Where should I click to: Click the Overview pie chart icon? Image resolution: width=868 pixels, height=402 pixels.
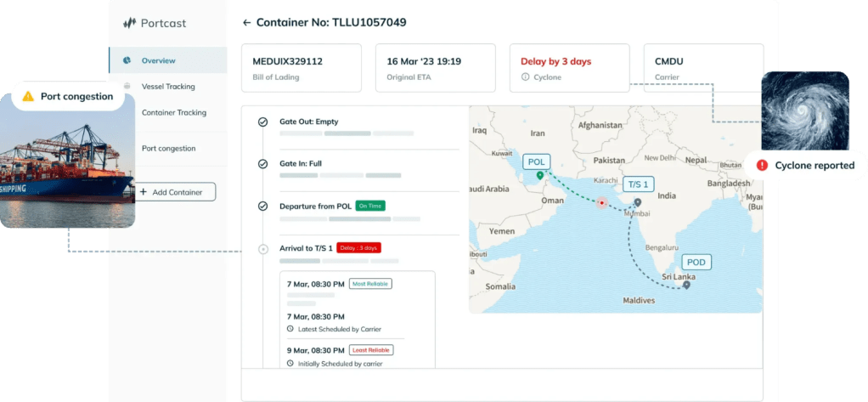(127, 60)
